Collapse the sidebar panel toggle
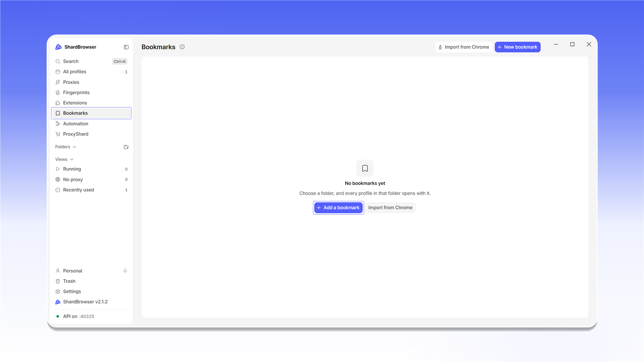This screenshot has width=644, height=362. [126, 47]
